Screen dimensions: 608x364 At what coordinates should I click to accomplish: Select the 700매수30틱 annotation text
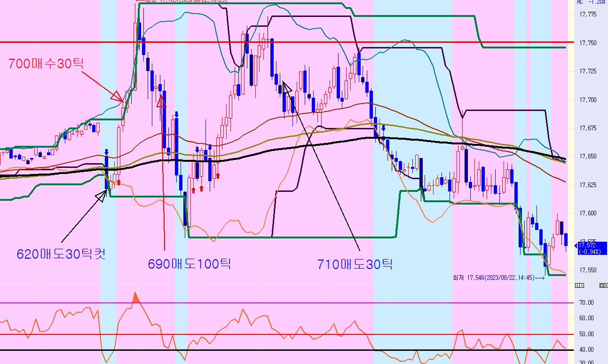46,63
